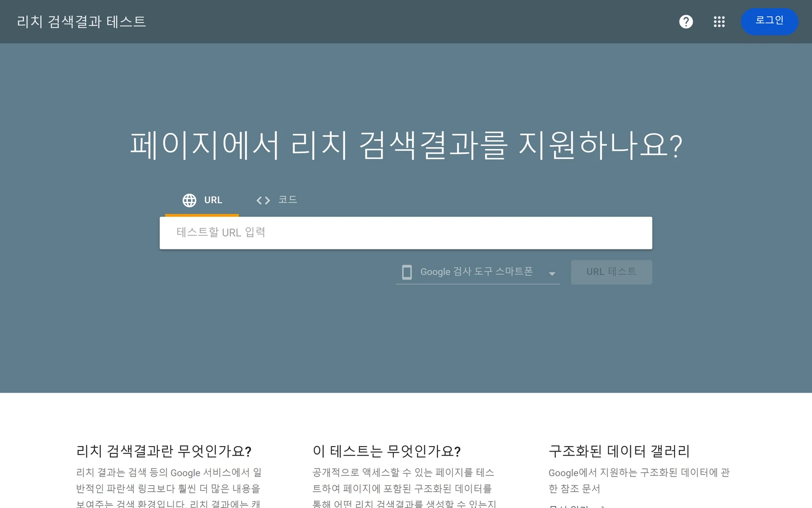Open the help question mark icon

pyautogui.click(x=686, y=22)
